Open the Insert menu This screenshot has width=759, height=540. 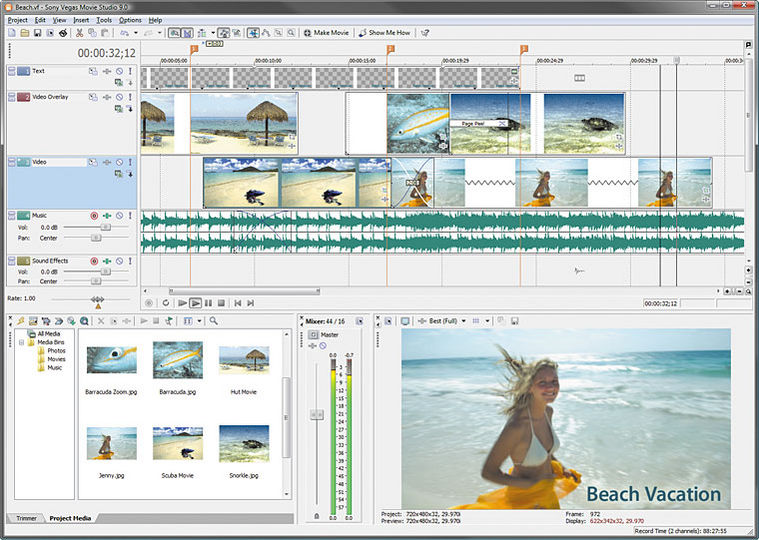[81, 20]
